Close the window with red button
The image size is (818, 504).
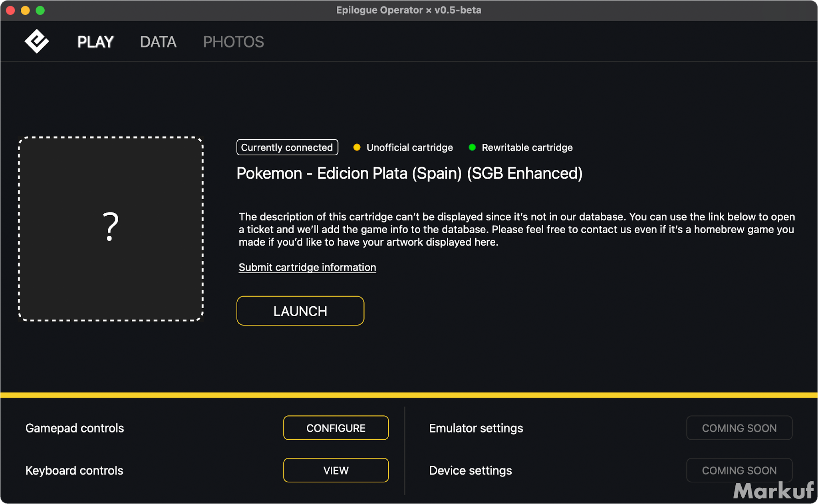[x=11, y=10]
